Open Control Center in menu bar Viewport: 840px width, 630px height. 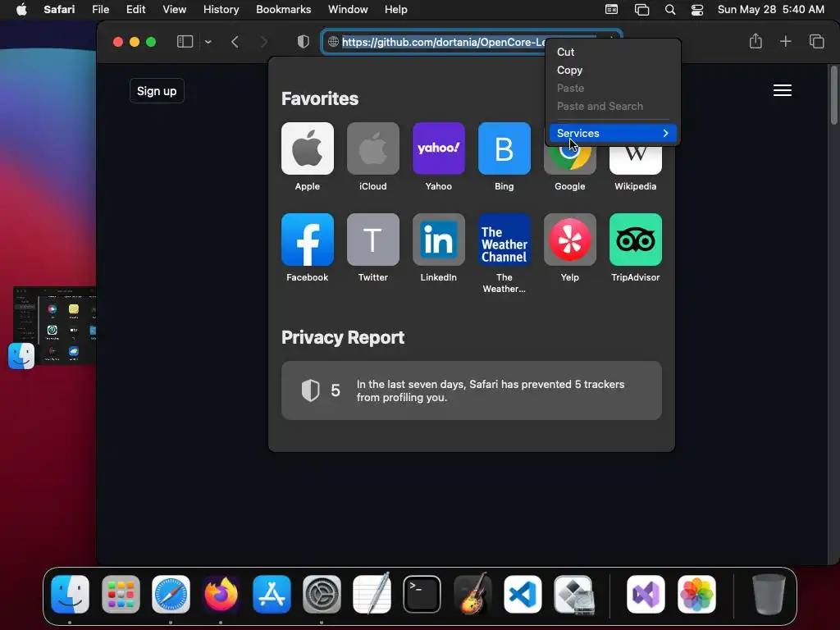pyautogui.click(x=697, y=10)
